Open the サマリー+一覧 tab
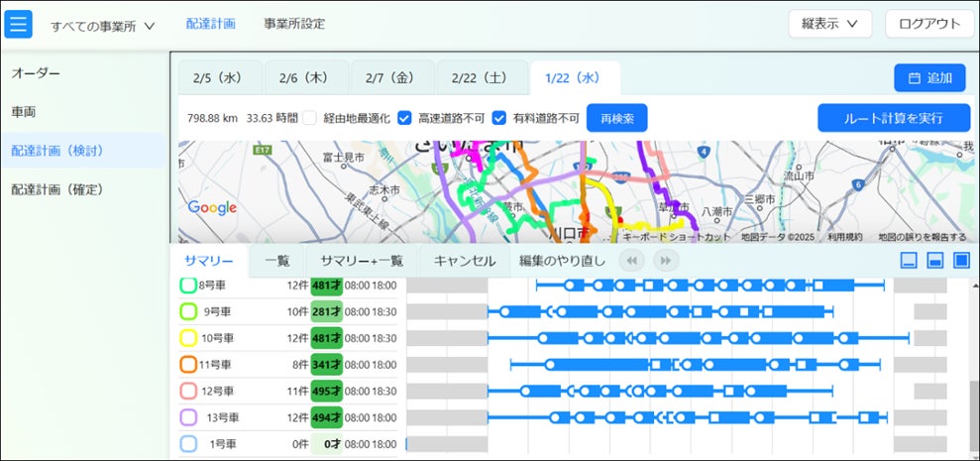 pos(361,261)
